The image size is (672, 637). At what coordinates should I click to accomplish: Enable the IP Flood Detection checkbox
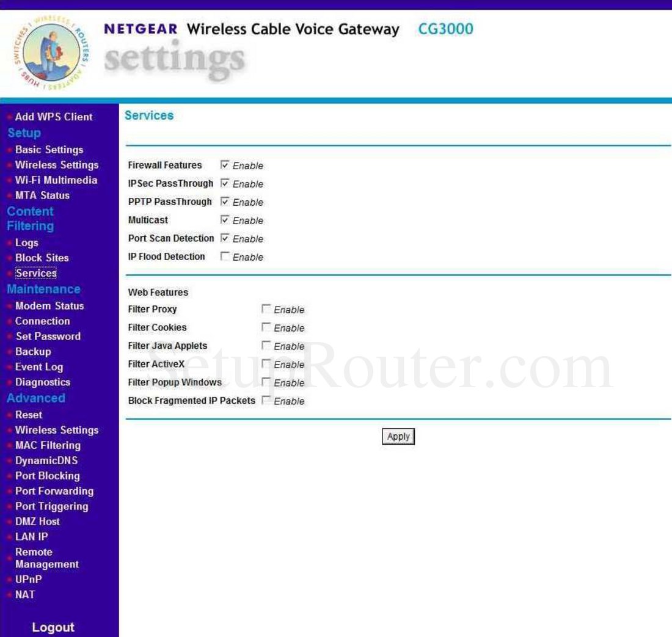225,256
